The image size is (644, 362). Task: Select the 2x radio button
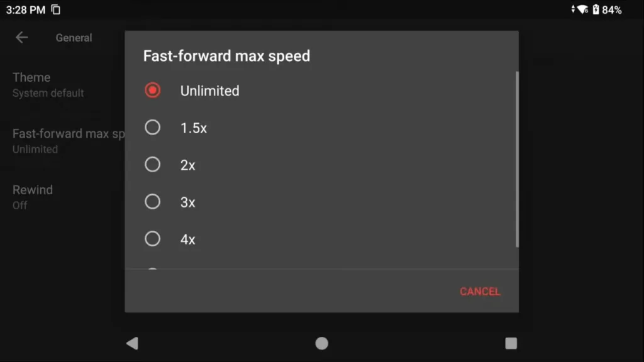click(152, 165)
